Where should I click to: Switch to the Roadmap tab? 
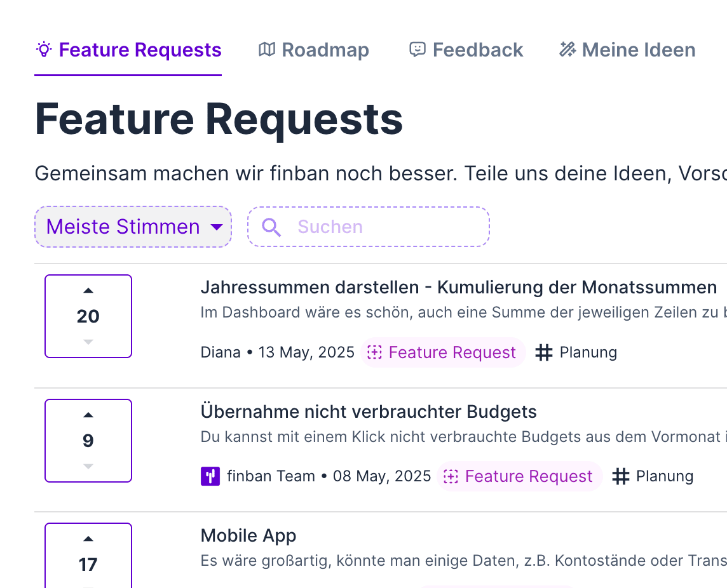point(314,50)
